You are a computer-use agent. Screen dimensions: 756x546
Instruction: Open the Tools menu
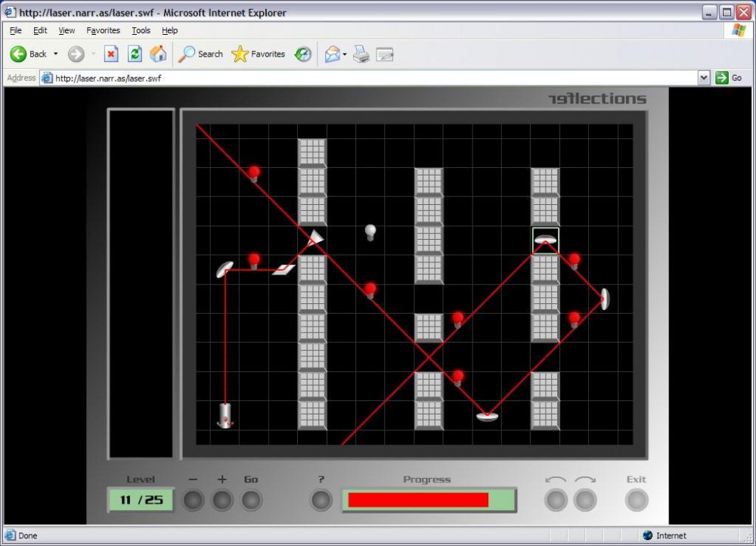pyautogui.click(x=141, y=30)
